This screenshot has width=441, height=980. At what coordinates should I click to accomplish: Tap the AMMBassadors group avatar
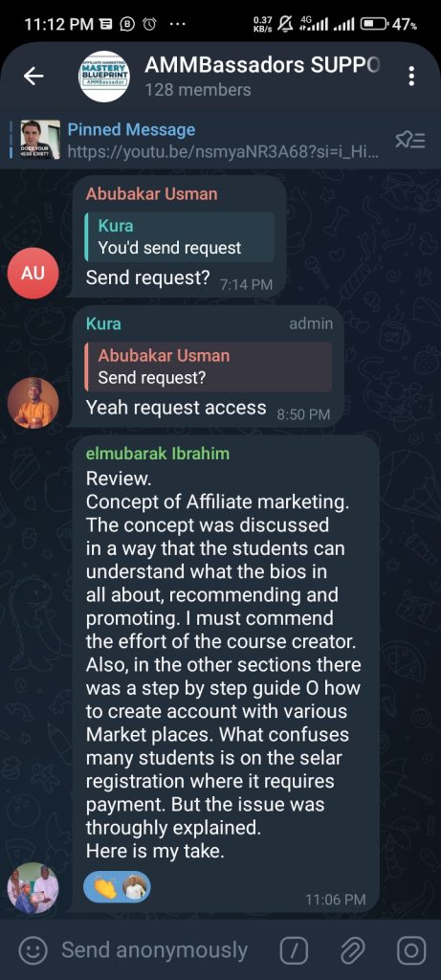click(x=105, y=77)
